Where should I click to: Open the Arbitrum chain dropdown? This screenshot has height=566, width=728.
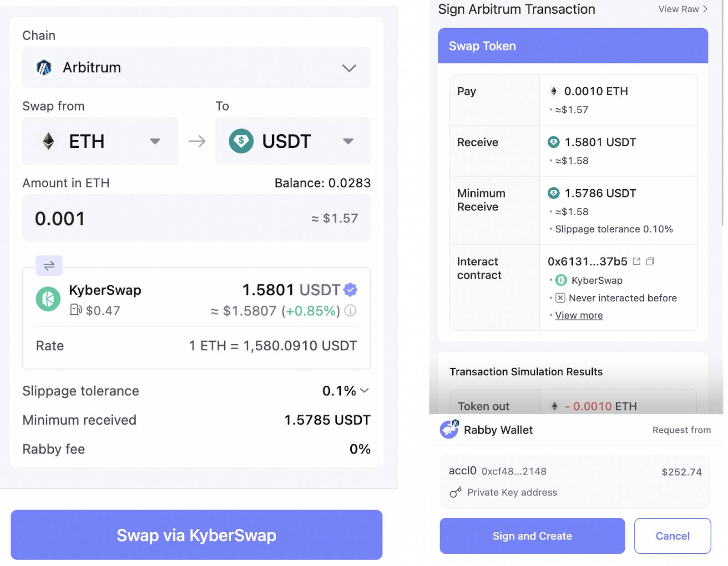(x=197, y=67)
